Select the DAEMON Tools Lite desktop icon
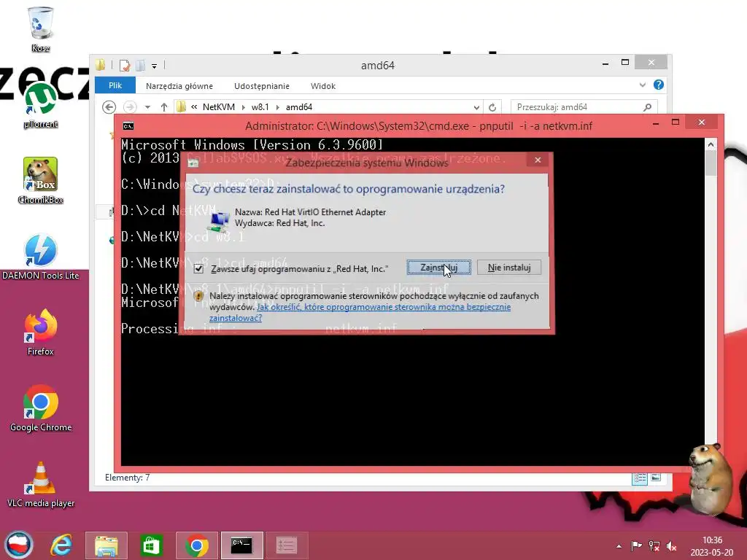Image resolution: width=747 pixels, height=560 pixels. point(41,257)
